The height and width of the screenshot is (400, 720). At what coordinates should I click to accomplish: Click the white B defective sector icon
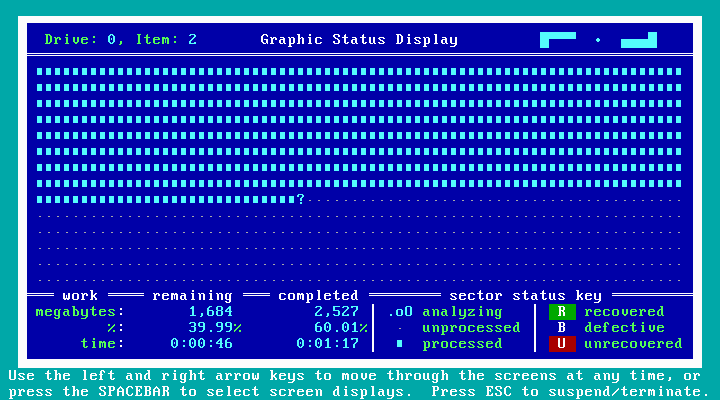pos(561,328)
